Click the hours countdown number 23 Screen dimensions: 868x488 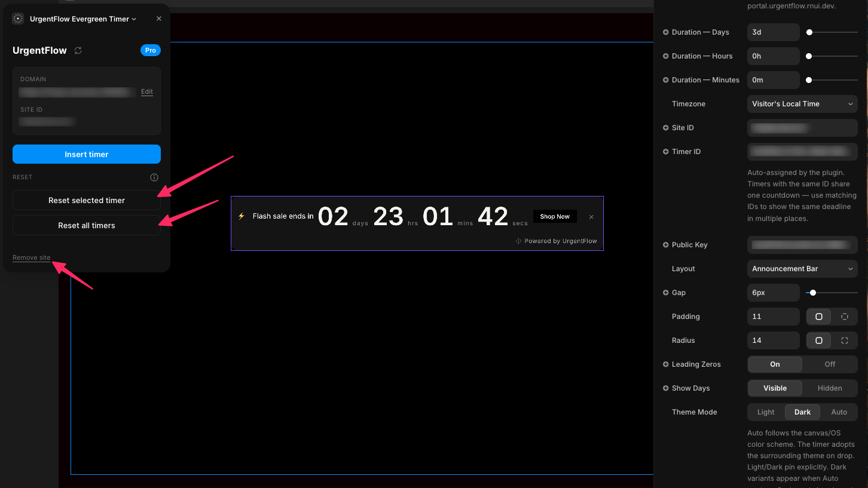click(x=389, y=216)
